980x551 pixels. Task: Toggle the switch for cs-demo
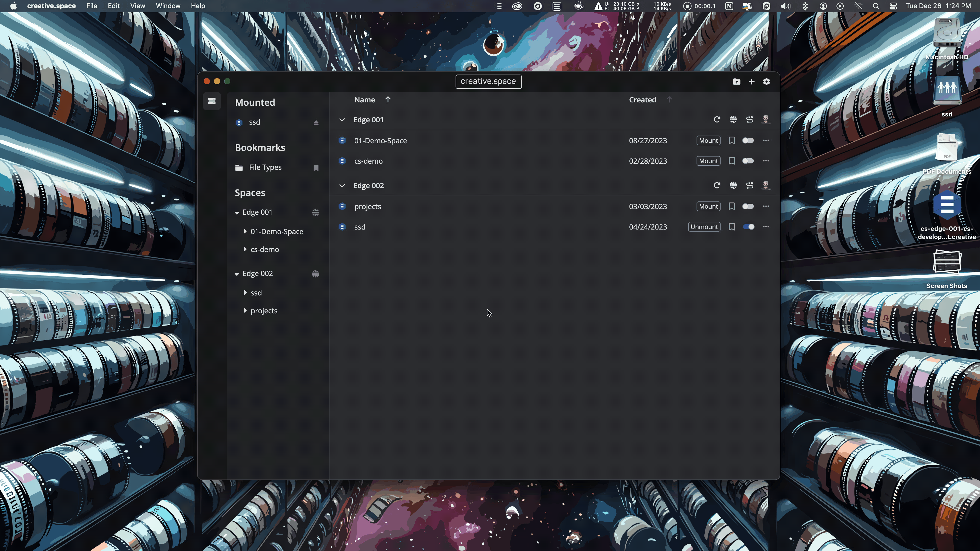tap(748, 161)
